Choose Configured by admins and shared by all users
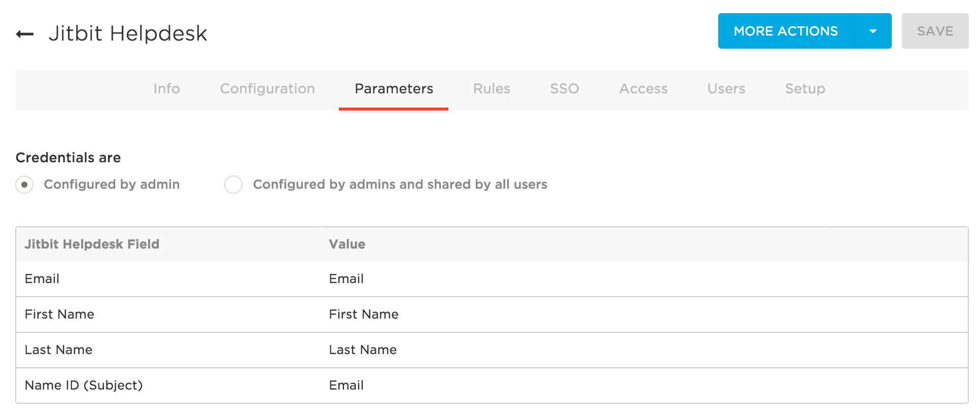Image resolution: width=980 pixels, height=418 pixels. pyautogui.click(x=233, y=185)
